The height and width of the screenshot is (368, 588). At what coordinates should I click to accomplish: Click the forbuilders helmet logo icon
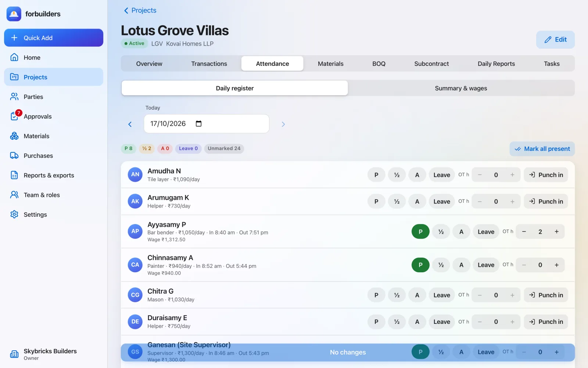tap(14, 14)
